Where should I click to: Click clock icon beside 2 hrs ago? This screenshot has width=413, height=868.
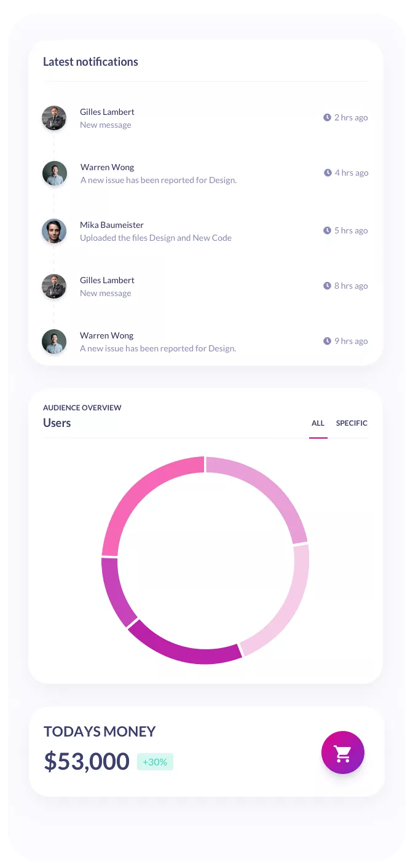point(327,117)
